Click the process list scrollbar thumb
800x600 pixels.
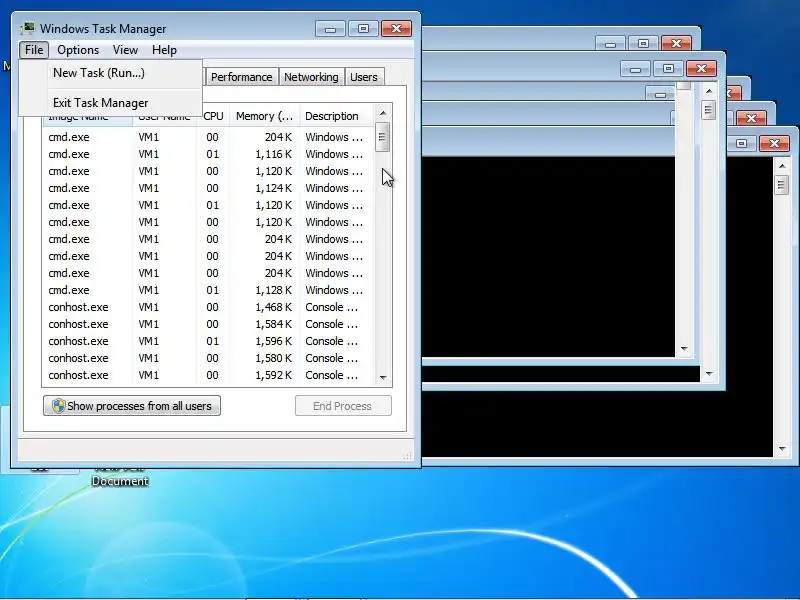click(383, 137)
